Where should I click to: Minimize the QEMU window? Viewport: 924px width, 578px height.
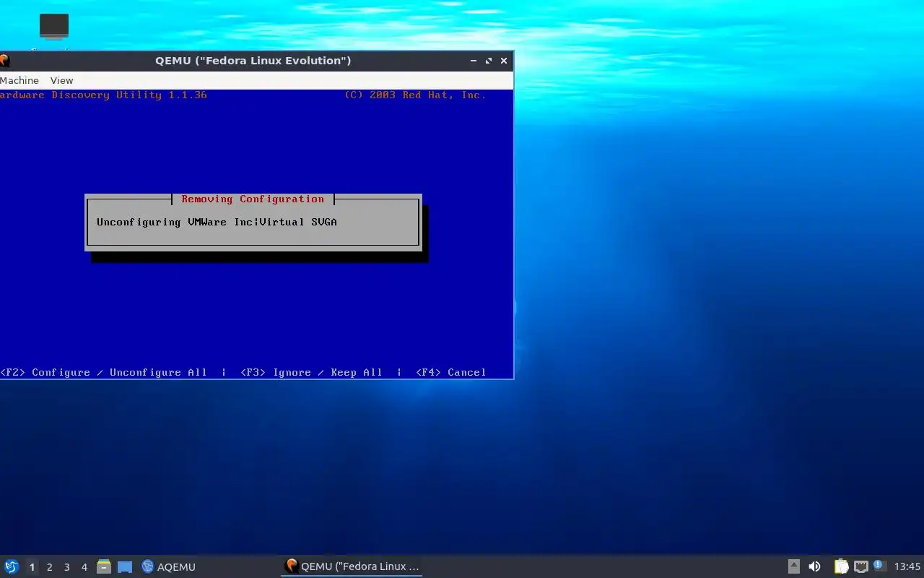(x=473, y=61)
